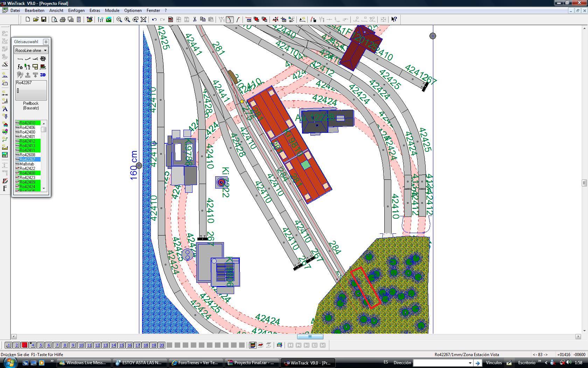This screenshot has height=368, width=588.
Task: Click the cut scissors icon
Action: coord(195,20)
